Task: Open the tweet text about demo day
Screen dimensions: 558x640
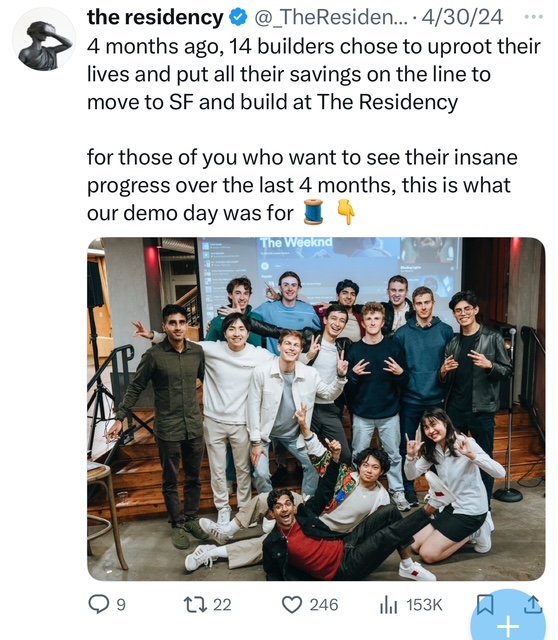Action: (302, 185)
